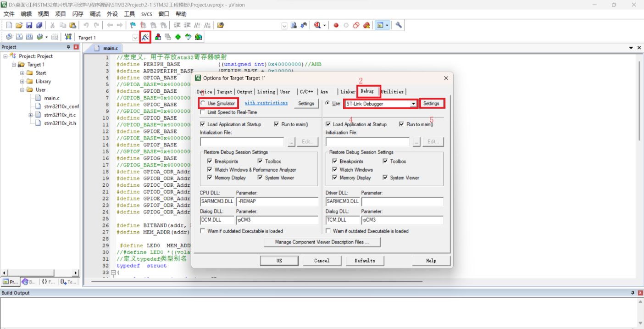Click the Save All toolbar icon
Viewport: 644px width, 329px height.
pyautogui.click(x=39, y=25)
